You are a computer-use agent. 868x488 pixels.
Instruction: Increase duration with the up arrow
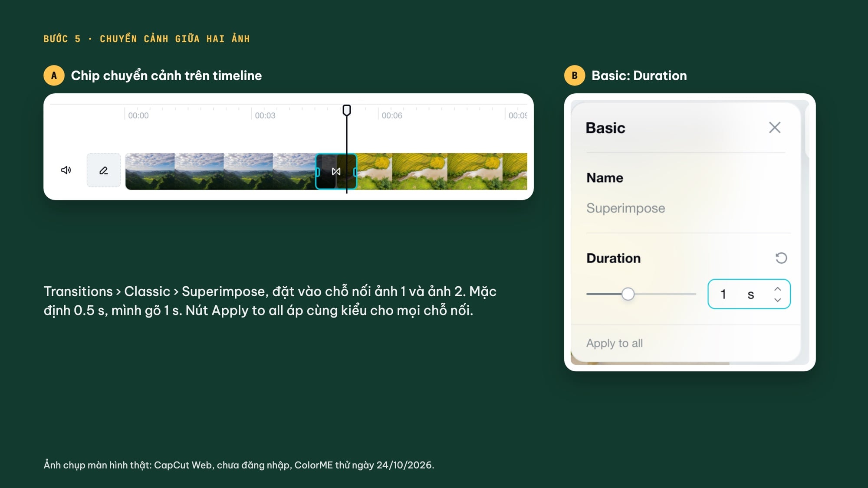click(778, 289)
